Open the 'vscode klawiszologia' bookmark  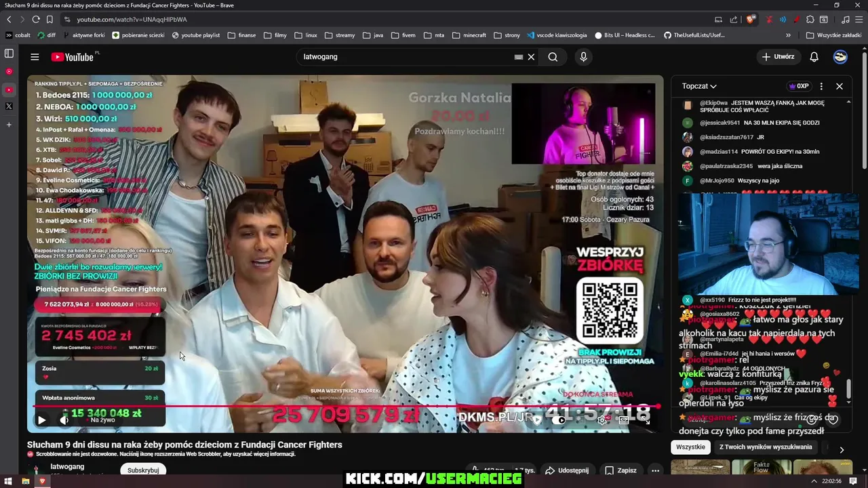[x=556, y=35]
